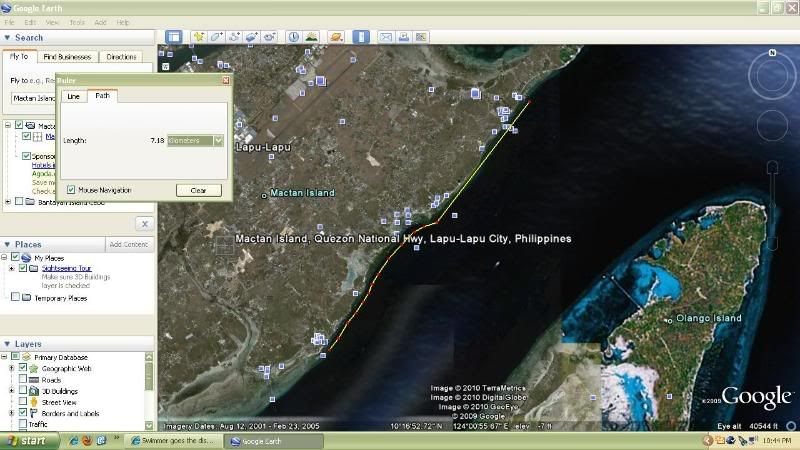Collapse the Layers panel triangle
The image size is (800, 450).
7,344
